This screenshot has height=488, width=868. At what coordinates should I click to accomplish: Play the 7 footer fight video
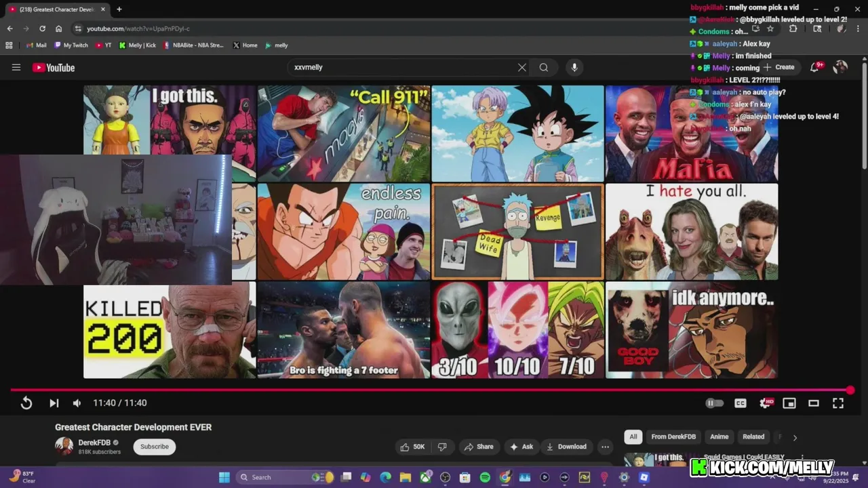click(344, 330)
